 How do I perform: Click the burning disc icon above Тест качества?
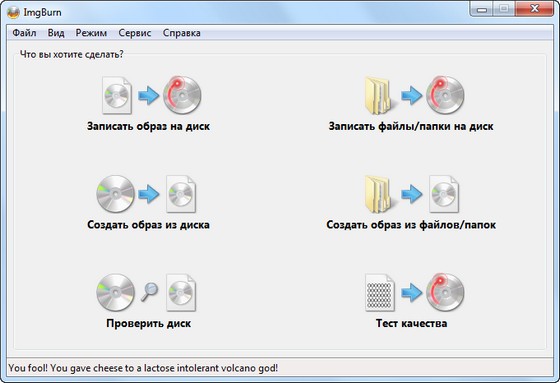click(445, 293)
